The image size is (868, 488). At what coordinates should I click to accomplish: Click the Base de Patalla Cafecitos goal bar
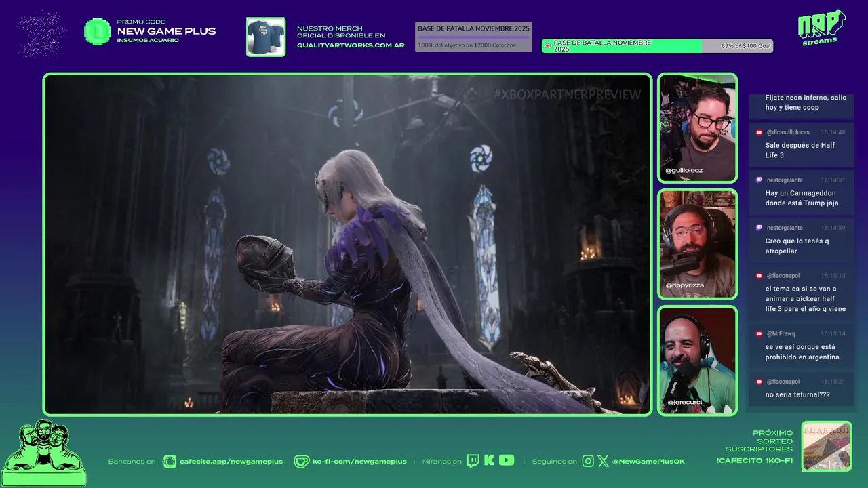click(473, 37)
